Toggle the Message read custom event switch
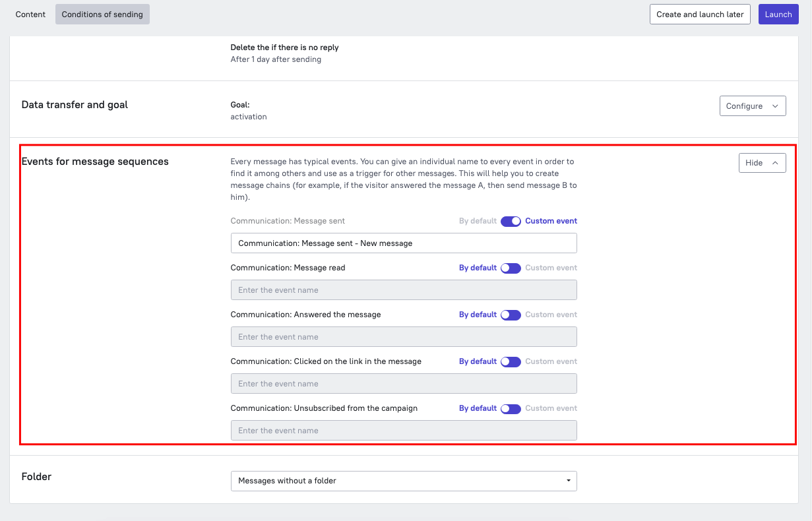Viewport: 812px width, 521px height. pyautogui.click(x=511, y=268)
